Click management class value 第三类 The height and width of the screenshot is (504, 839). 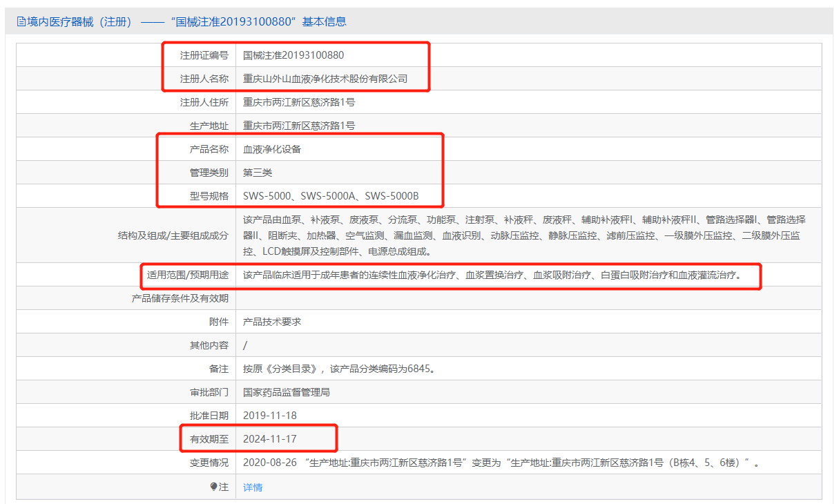coord(258,173)
